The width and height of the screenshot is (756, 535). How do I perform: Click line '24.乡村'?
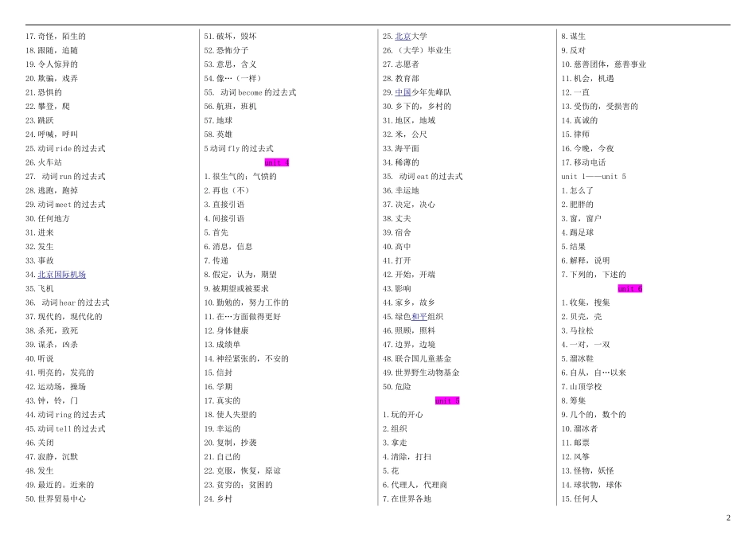tap(218, 499)
